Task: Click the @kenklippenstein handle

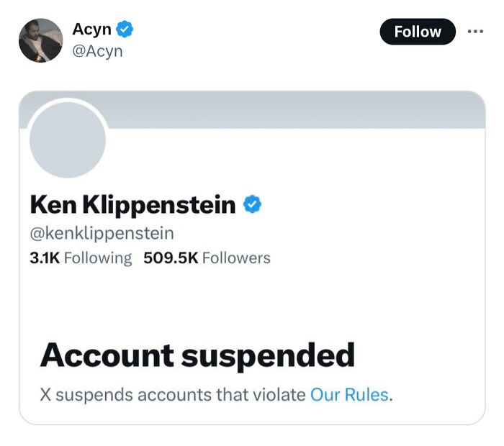Action: 102,233
